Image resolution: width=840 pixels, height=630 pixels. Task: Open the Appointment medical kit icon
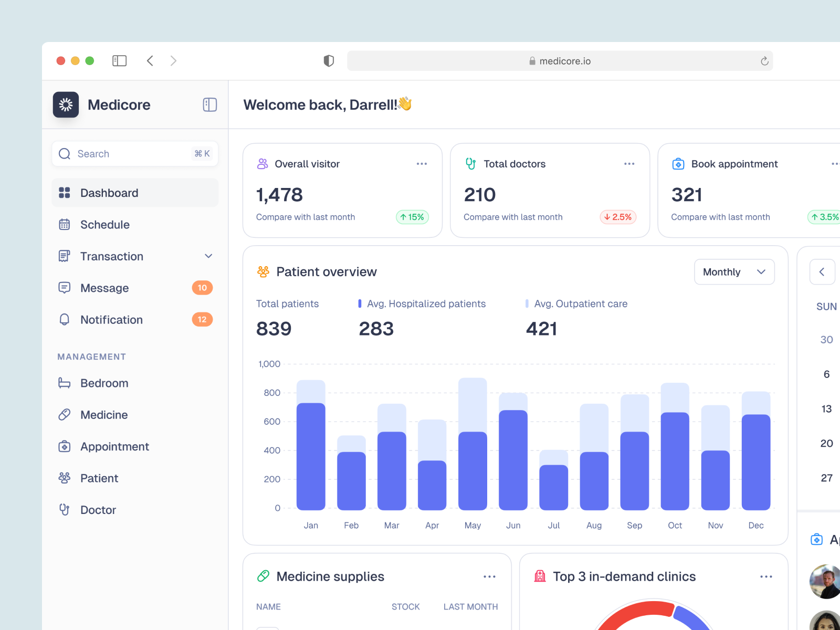click(64, 446)
